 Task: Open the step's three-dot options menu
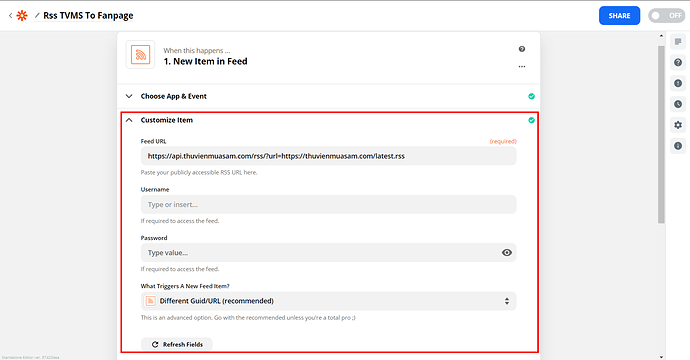click(x=522, y=66)
